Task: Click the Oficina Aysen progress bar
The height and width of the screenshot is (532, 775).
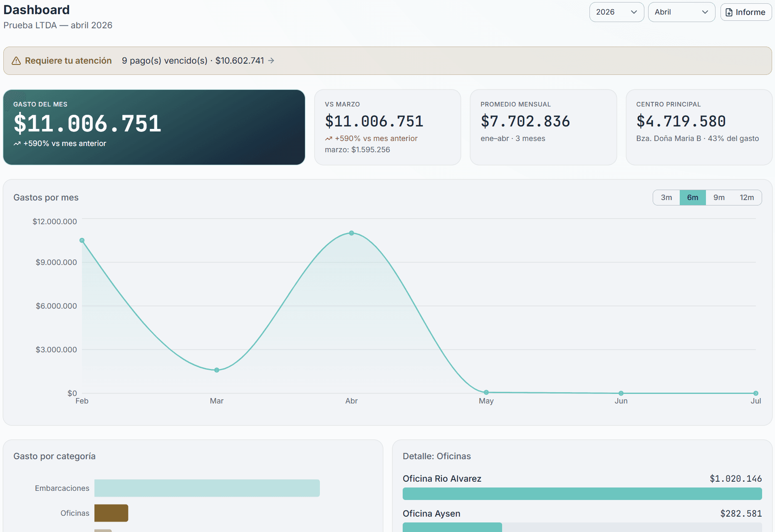Action: coord(582,527)
